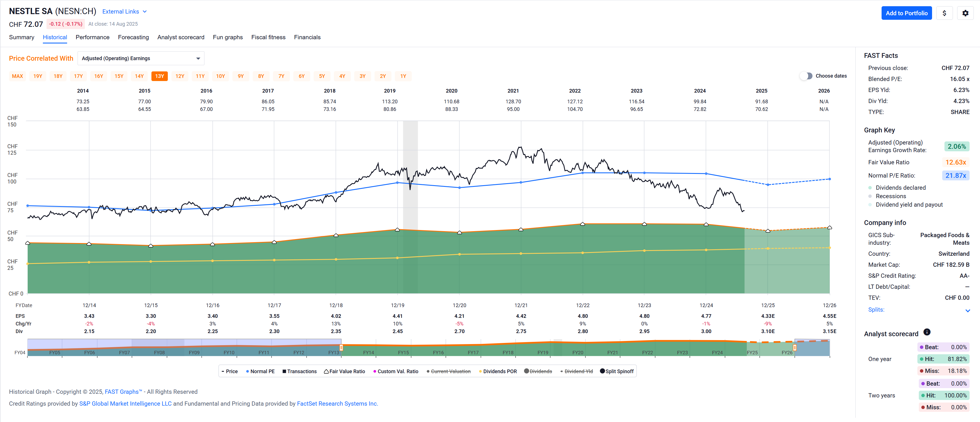Toggle Dividends declared in Graph Key
The height and width of the screenshot is (422, 980).
pyautogui.click(x=900, y=187)
